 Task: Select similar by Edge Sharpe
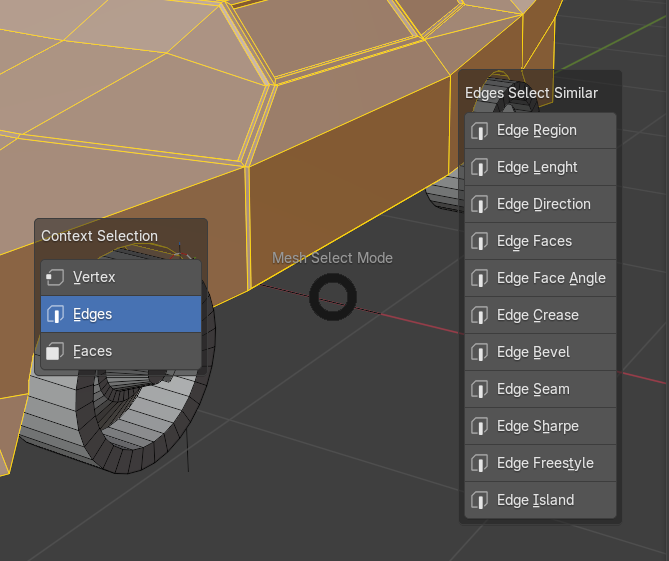click(540, 426)
